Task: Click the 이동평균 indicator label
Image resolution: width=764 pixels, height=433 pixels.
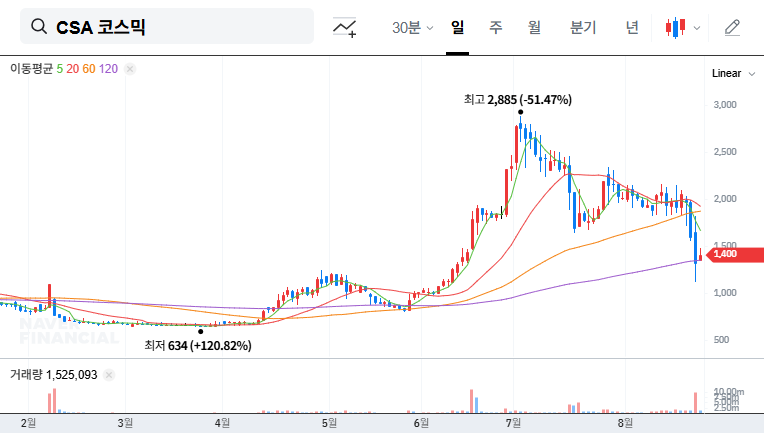Action: tap(32, 69)
